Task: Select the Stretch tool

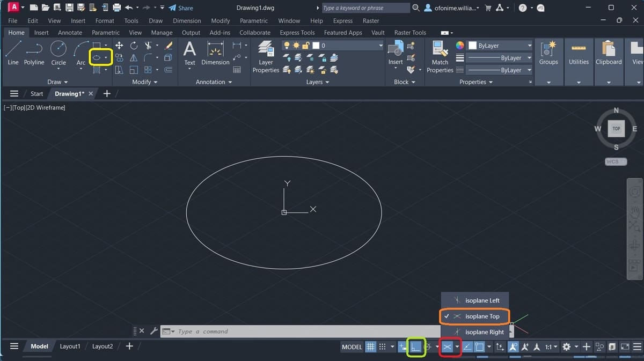Action: tap(119, 70)
